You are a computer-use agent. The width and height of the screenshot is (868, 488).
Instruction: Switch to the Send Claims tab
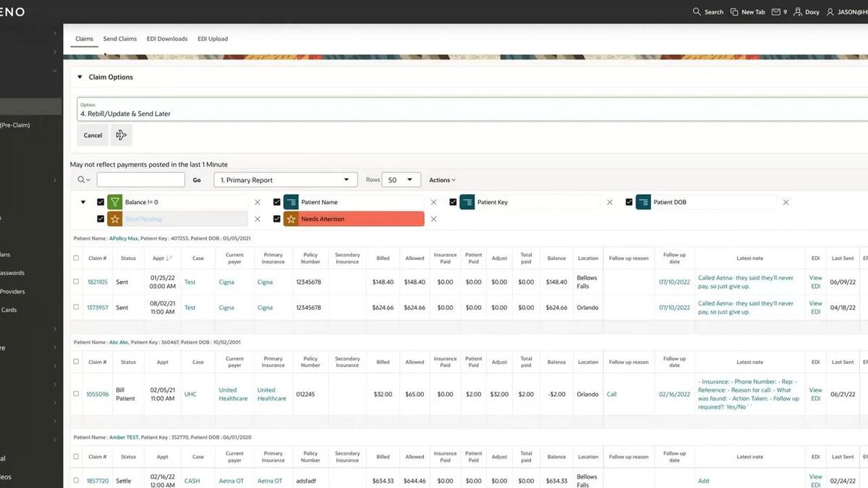[120, 39]
